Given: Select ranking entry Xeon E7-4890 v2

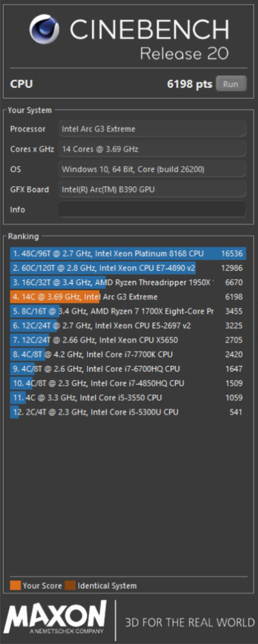Looking at the screenshot, I should [128, 268].
